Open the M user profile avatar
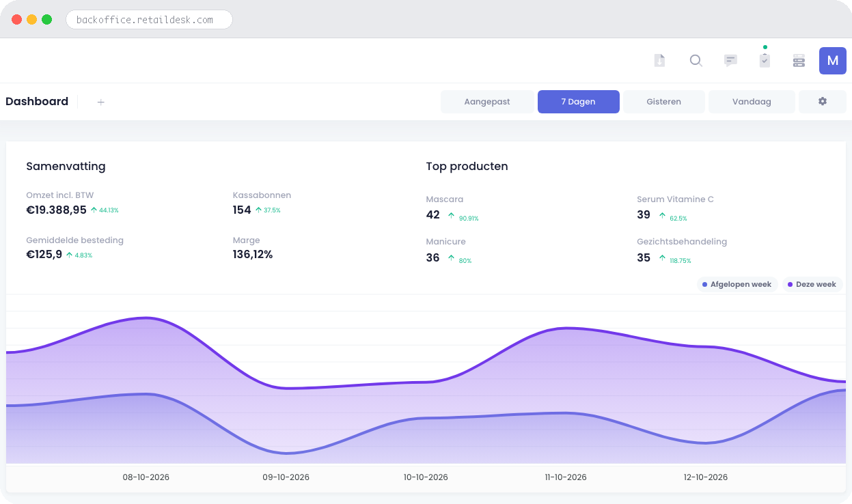Viewport: 852px width, 504px height. click(x=833, y=61)
